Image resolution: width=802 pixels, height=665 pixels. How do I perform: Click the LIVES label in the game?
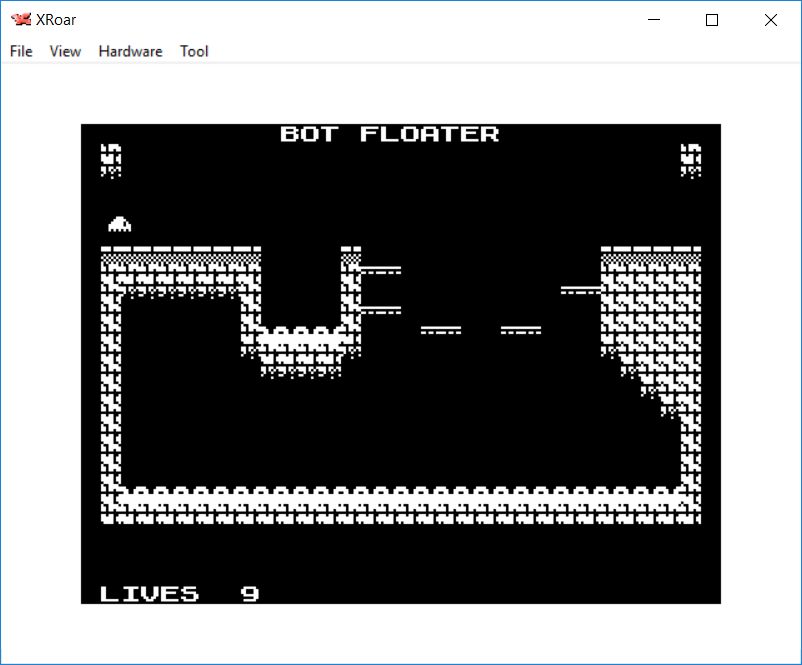tap(149, 593)
